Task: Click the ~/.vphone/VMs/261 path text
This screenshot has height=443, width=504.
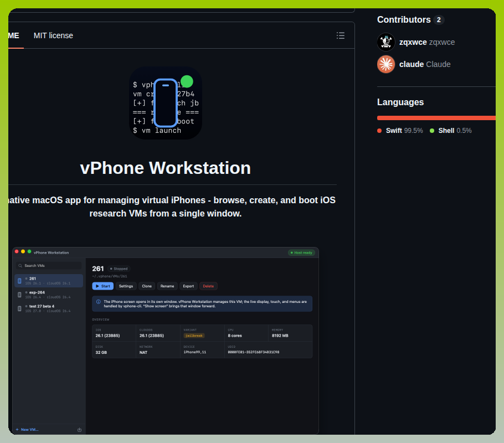Action: pos(110,276)
